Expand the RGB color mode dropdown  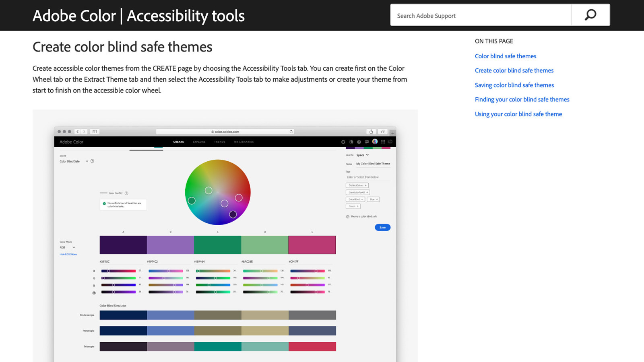tap(68, 247)
